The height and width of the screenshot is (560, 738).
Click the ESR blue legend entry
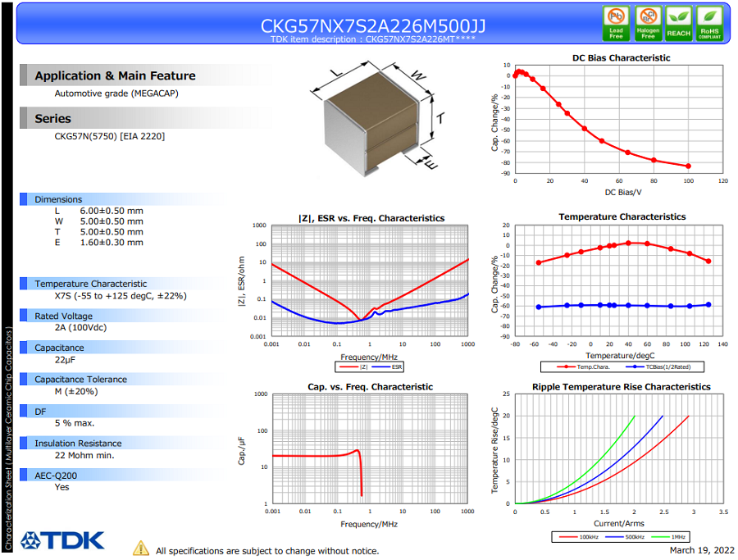[386, 367]
